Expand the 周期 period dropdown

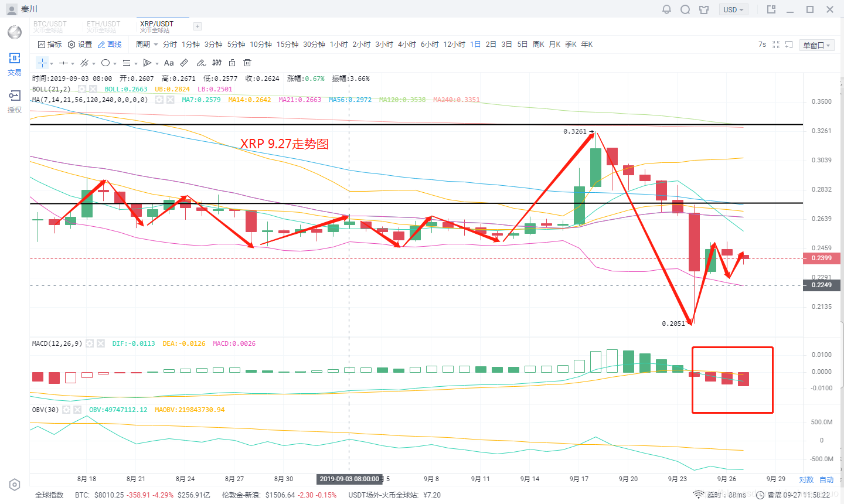point(147,45)
